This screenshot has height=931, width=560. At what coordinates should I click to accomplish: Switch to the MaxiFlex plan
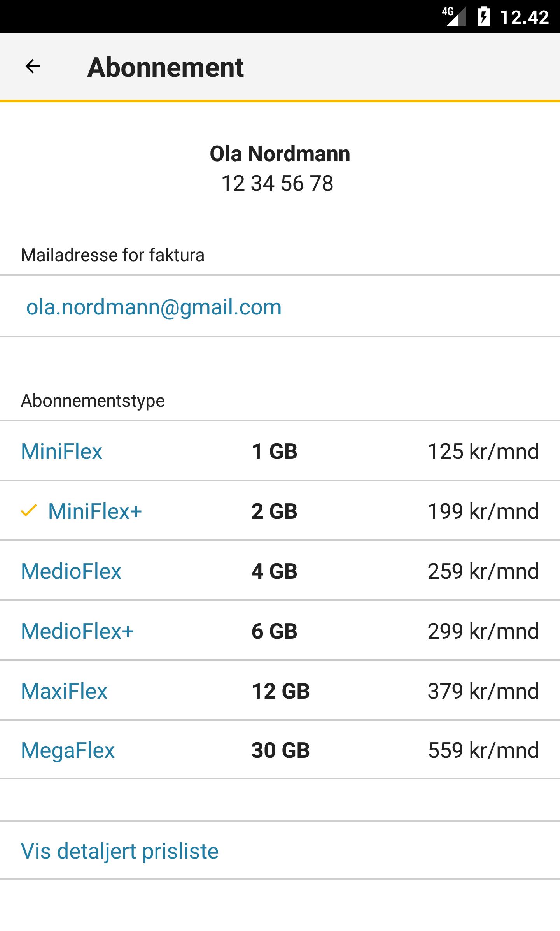click(x=280, y=690)
